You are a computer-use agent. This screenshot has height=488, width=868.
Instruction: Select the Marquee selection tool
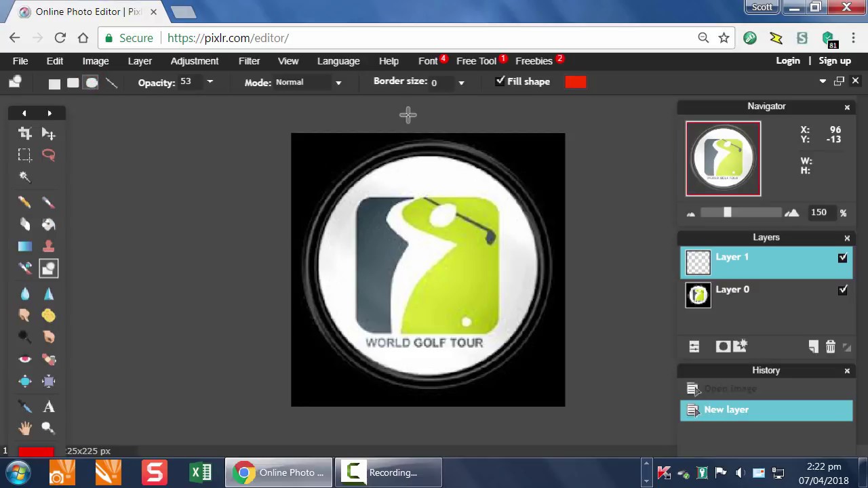(24, 155)
